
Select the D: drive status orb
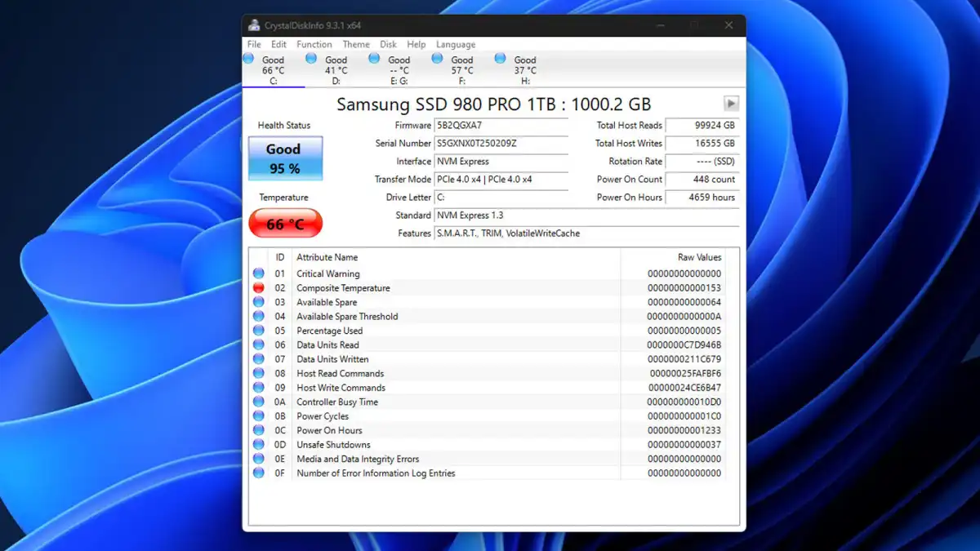(x=311, y=58)
